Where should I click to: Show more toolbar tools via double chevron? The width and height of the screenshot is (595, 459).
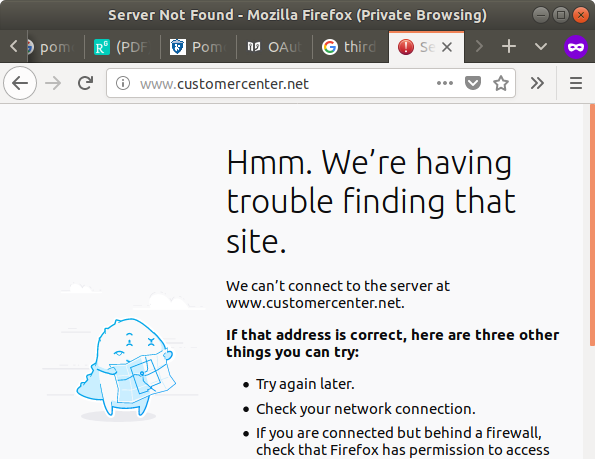pyautogui.click(x=537, y=83)
